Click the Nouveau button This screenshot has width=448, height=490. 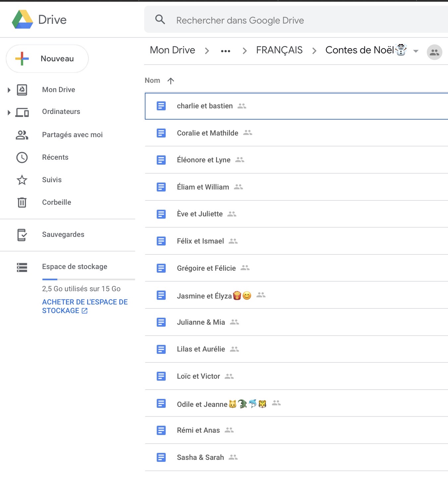(x=47, y=59)
